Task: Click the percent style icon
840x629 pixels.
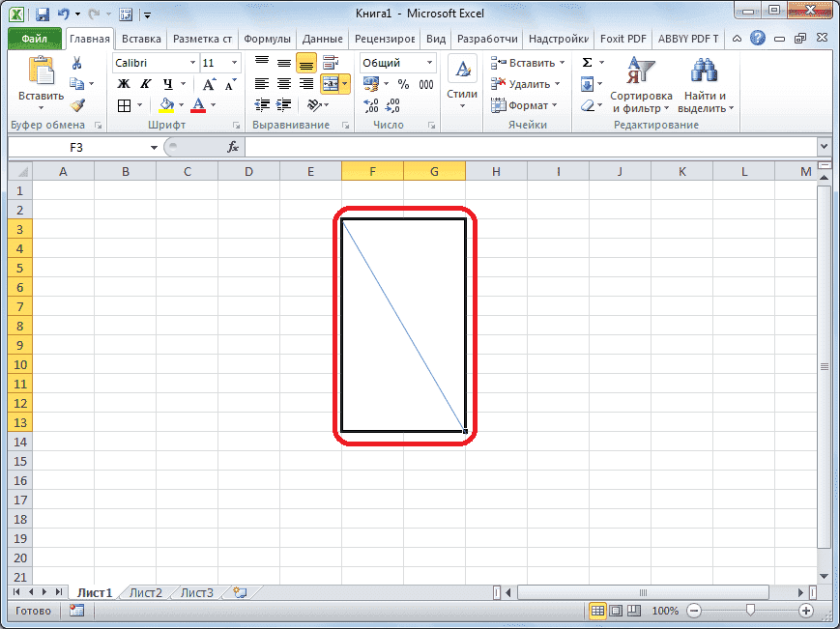Action: point(403,84)
